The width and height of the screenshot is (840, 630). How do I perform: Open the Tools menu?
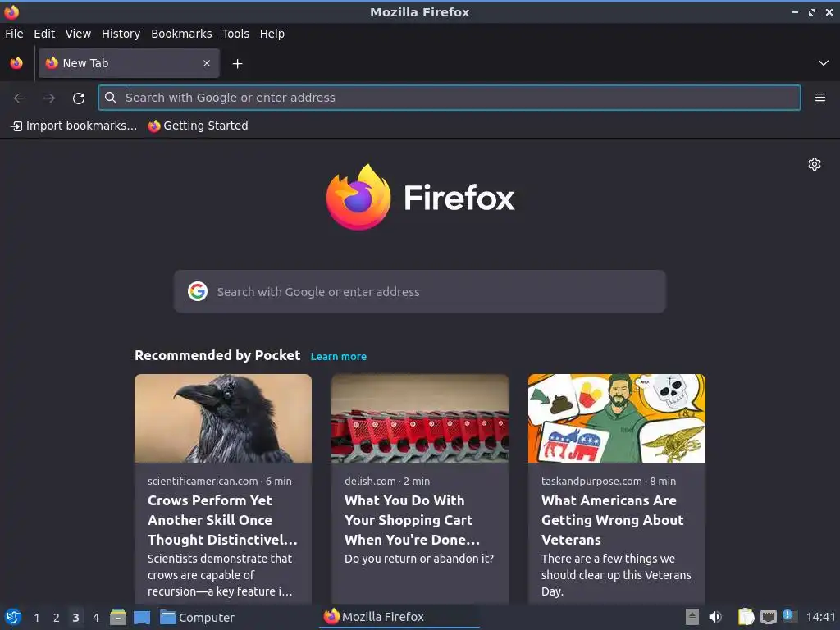point(235,34)
